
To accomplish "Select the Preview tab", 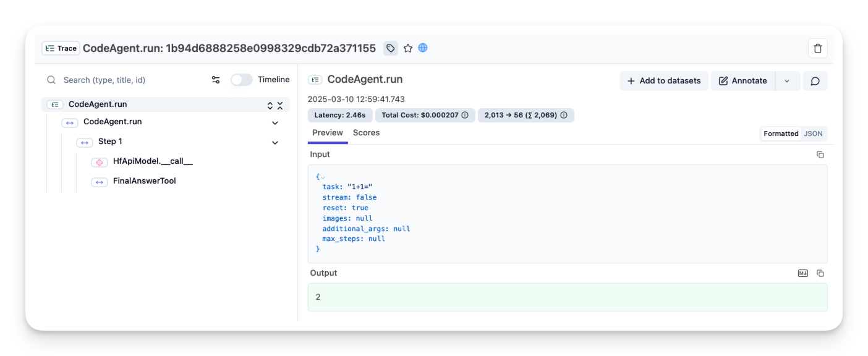I will [x=328, y=133].
